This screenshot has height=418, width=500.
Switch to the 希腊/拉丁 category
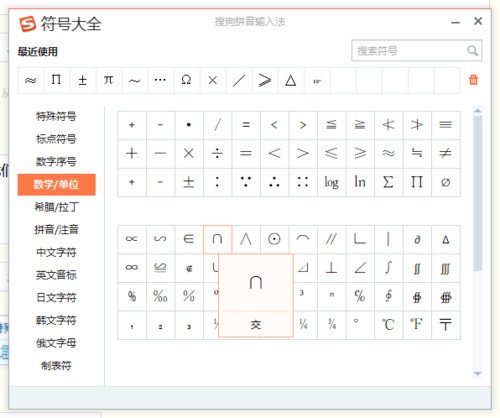pyautogui.click(x=56, y=207)
